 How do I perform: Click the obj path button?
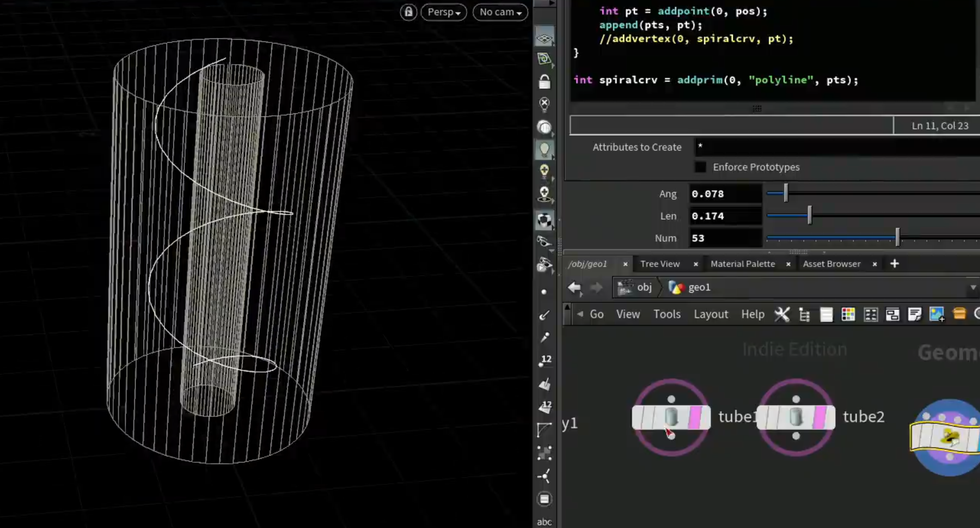[635, 287]
